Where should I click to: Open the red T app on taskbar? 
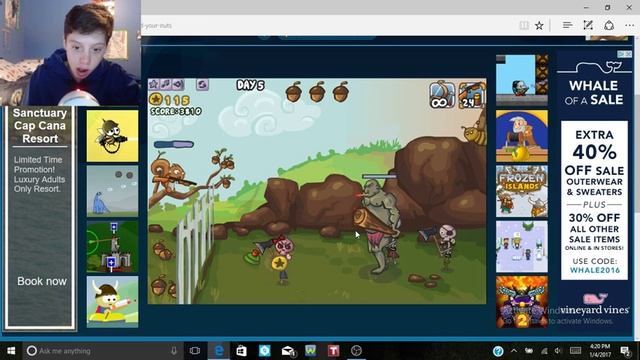point(333,351)
